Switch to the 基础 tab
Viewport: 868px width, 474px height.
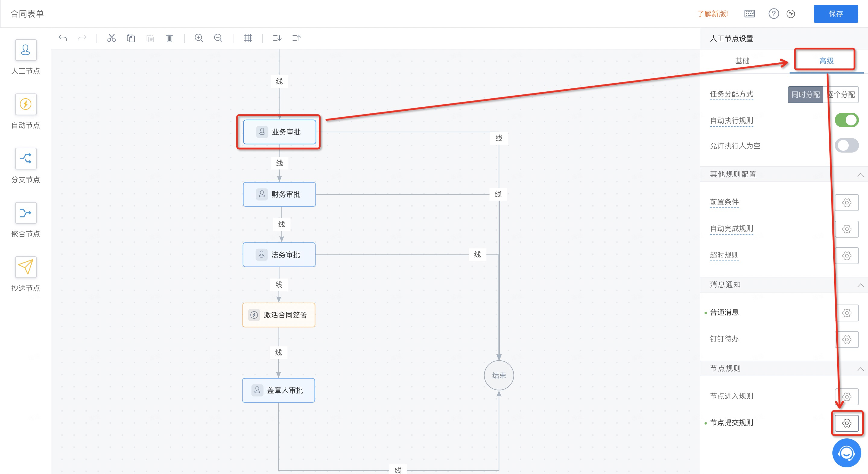(742, 61)
